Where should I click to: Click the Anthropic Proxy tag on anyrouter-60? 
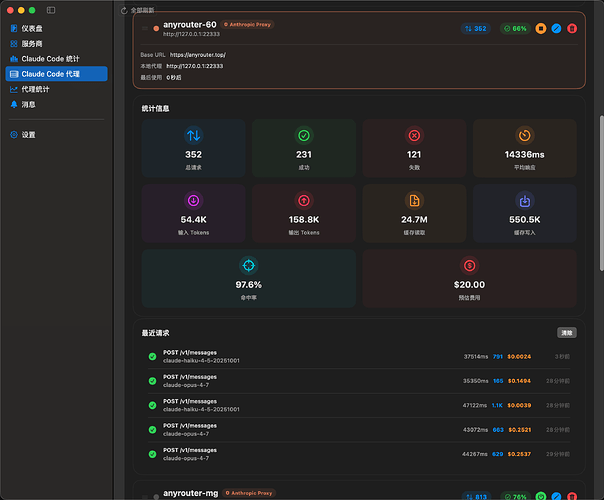point(247,25)
